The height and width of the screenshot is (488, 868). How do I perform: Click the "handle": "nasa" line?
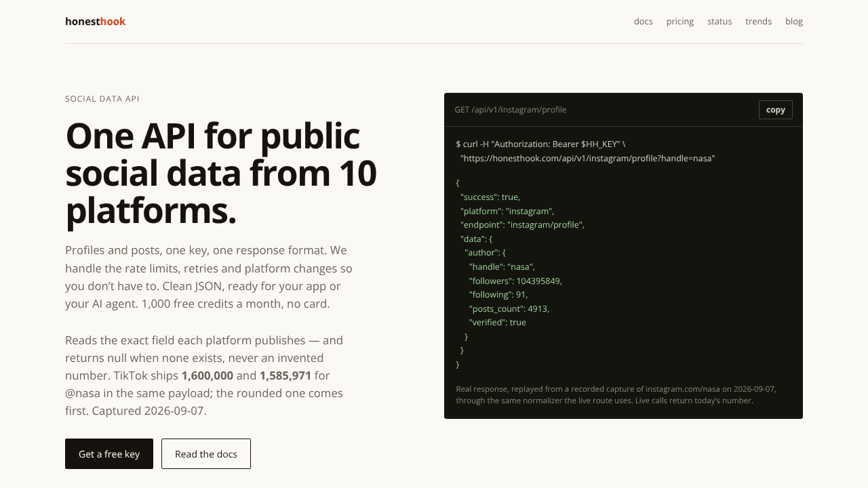click(502, 267)
